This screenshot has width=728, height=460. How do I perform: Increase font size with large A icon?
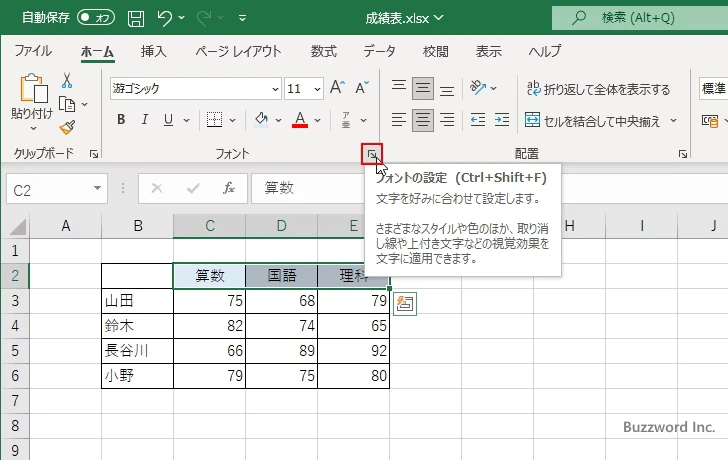click(x=337, y=88)
